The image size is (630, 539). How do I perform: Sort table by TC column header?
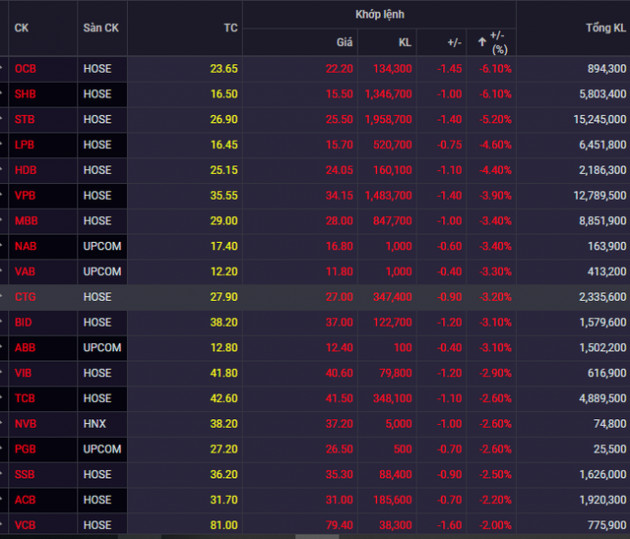(231, 28)
